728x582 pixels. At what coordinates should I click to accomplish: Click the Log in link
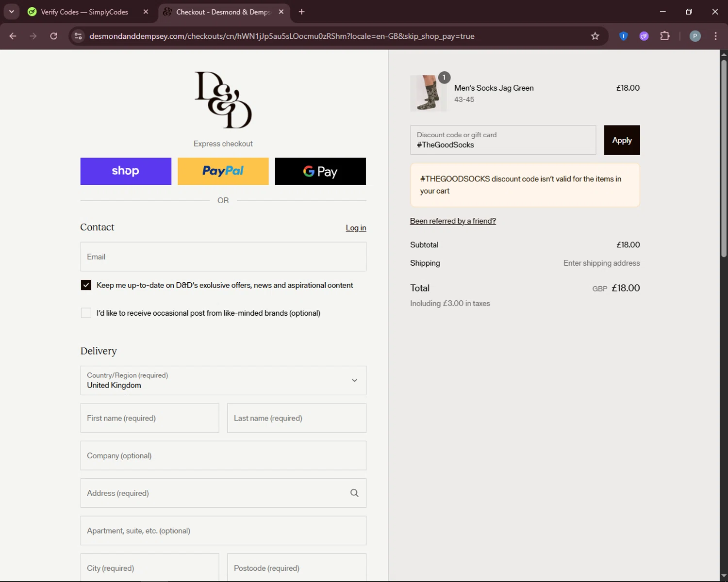tap(356, 228)
